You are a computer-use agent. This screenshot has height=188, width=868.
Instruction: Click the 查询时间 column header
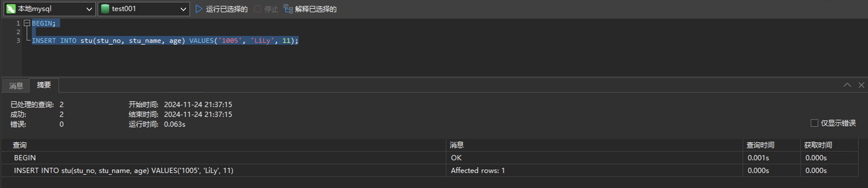point(760,145)
